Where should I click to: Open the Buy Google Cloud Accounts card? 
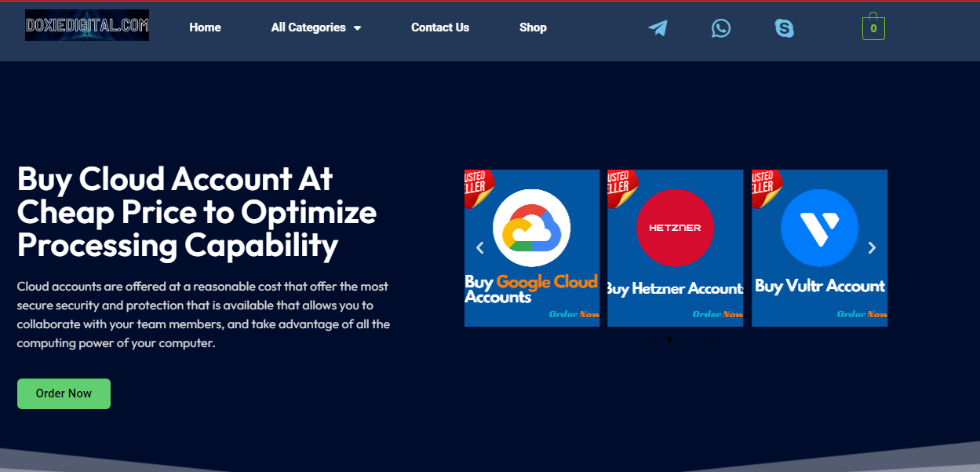point(532,248)
